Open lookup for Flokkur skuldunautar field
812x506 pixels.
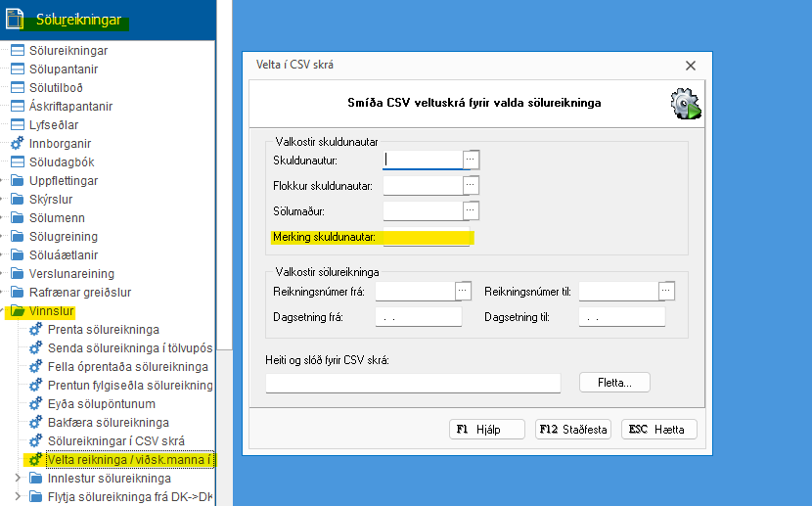point(471,185)
